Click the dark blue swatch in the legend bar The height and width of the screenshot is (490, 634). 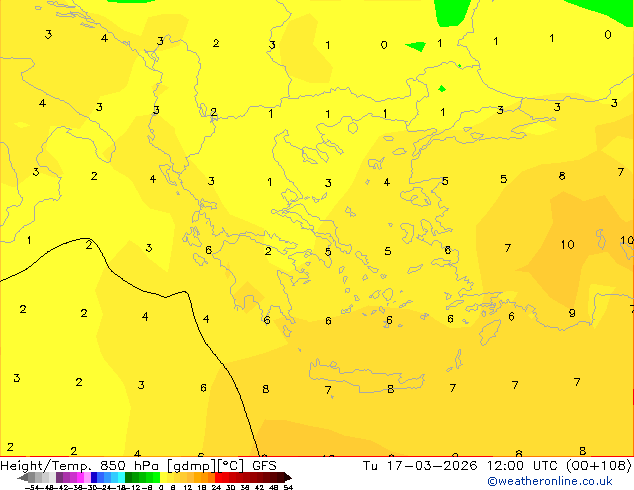94,477
